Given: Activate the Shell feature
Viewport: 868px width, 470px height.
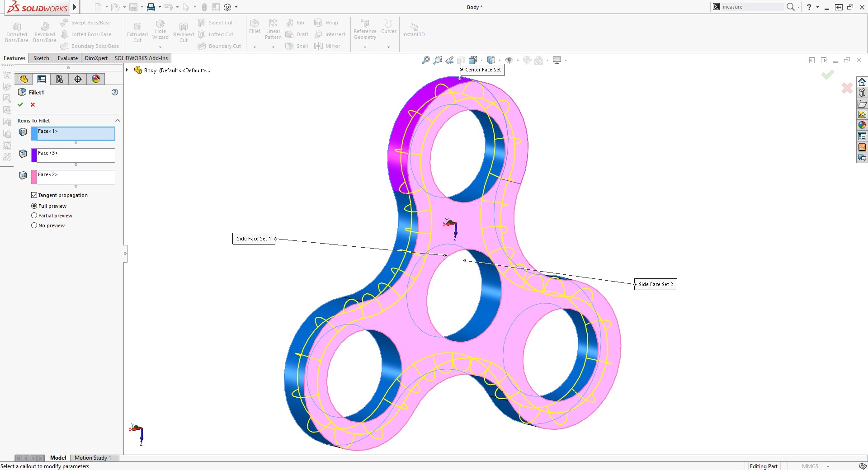Looking at the screenshot, I should 296,46.
